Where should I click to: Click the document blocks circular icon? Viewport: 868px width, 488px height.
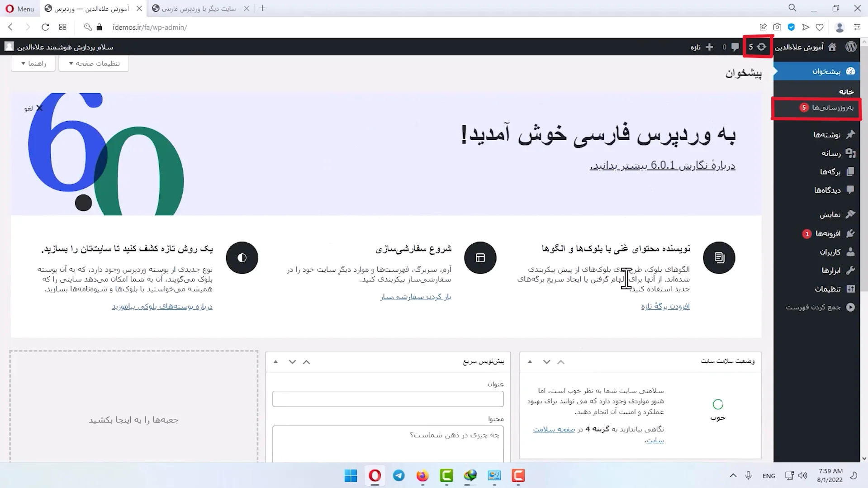point(719,258)
